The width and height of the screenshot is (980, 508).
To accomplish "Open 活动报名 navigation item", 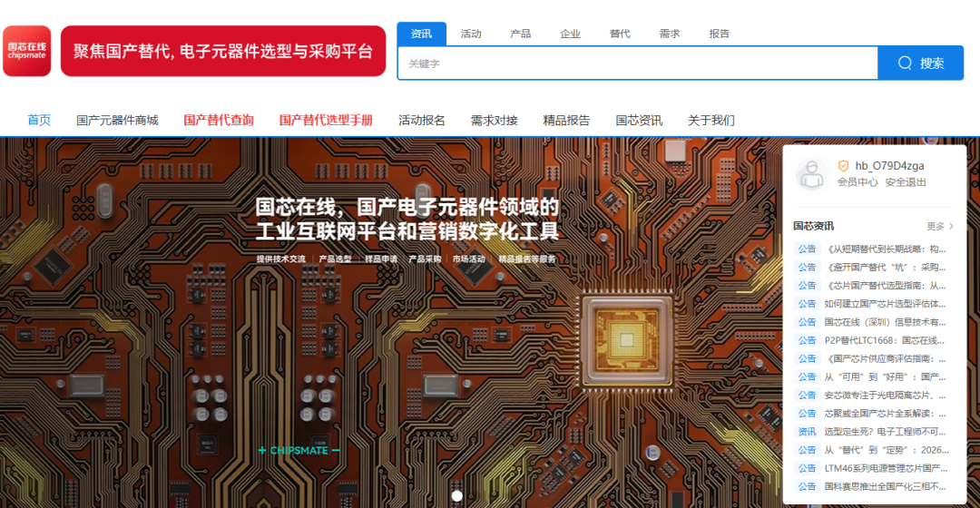I will (x=422, y=120).
